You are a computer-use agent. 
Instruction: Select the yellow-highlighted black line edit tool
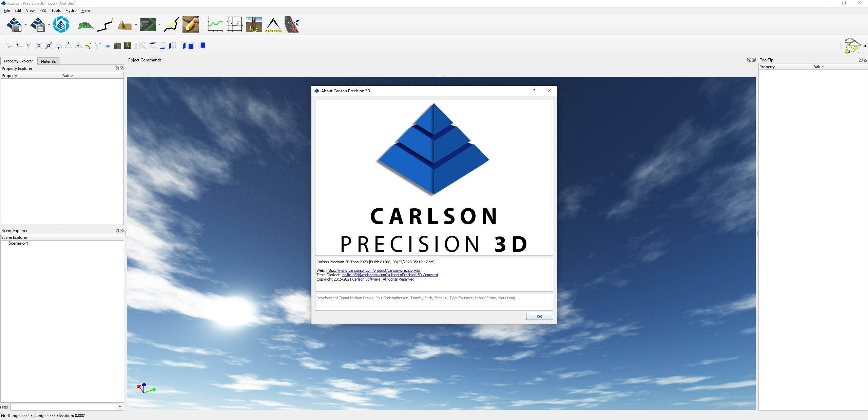172,24
